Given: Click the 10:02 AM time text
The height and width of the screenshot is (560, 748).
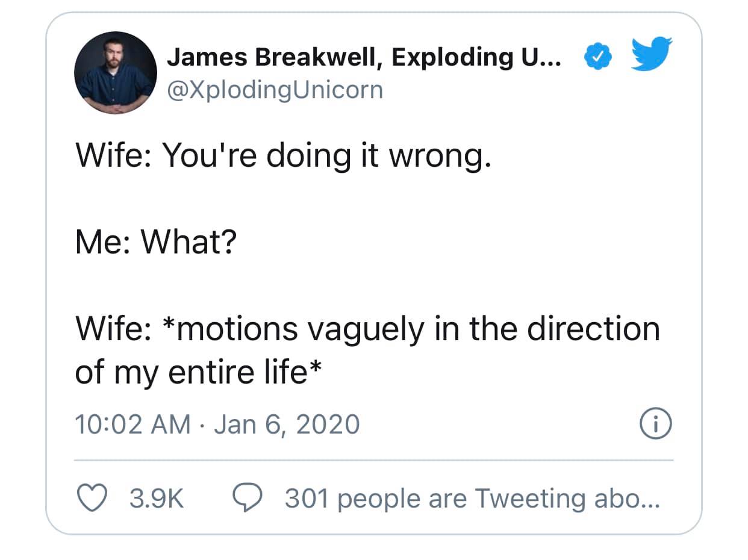Looking at the screenshot, I should [132, 424].
